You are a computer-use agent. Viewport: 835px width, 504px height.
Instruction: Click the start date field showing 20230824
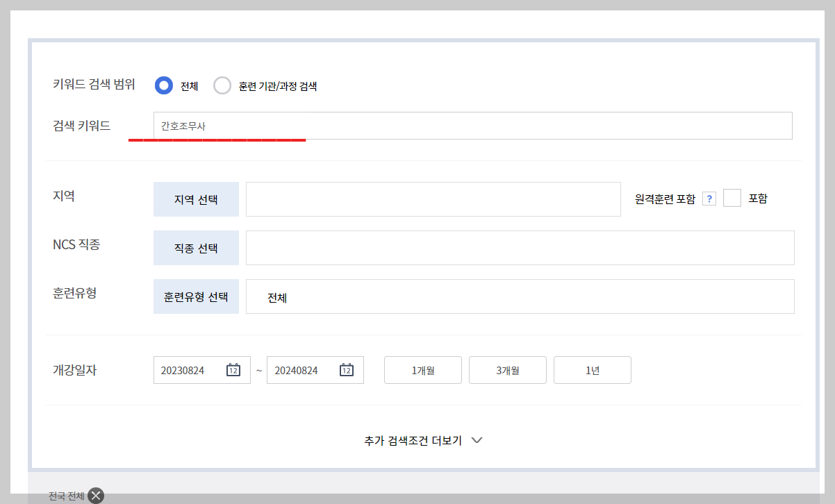pyautogui.click(x=191, y=370)
